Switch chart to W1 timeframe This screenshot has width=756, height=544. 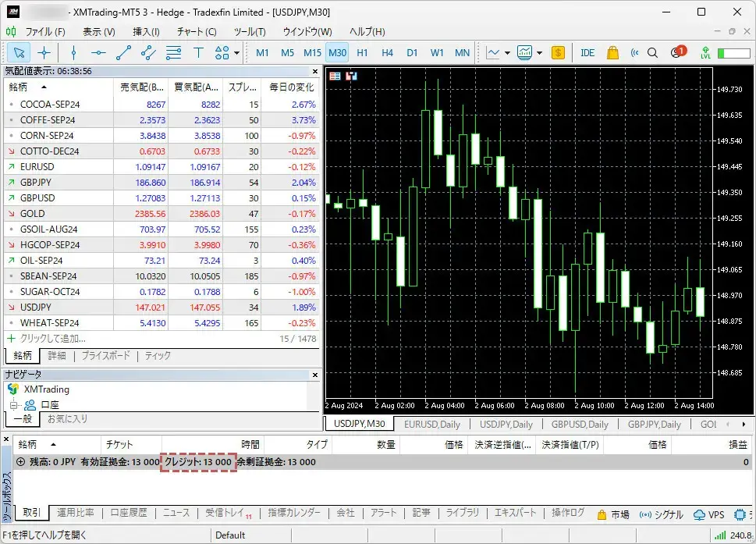pyautogui.click(x=437, y=52)
